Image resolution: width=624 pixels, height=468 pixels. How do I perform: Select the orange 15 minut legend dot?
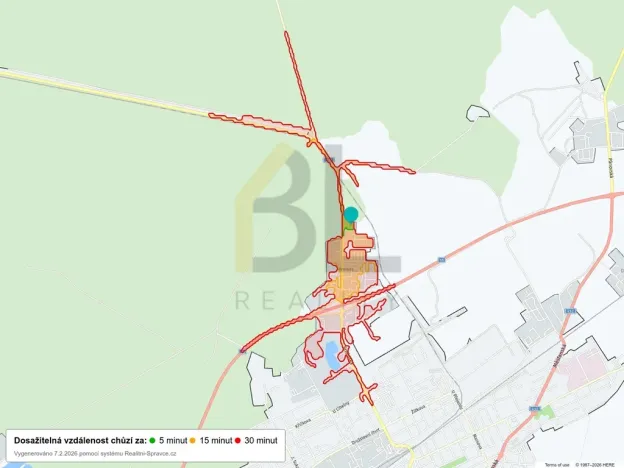pyautogui.click(x=193, y=441)
